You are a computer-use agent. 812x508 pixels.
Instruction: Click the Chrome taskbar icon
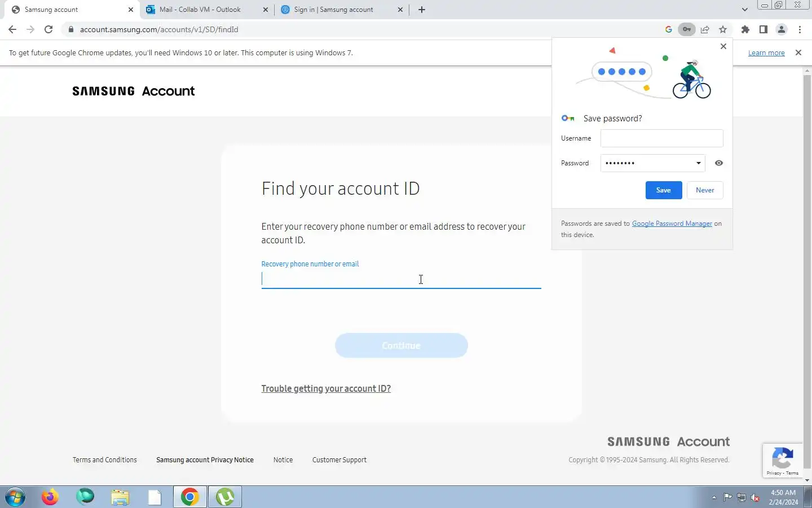click(190, 497)
